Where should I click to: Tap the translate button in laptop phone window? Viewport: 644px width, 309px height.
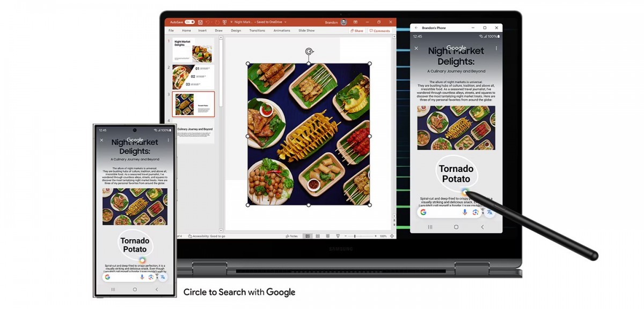[x=489, y=212]
